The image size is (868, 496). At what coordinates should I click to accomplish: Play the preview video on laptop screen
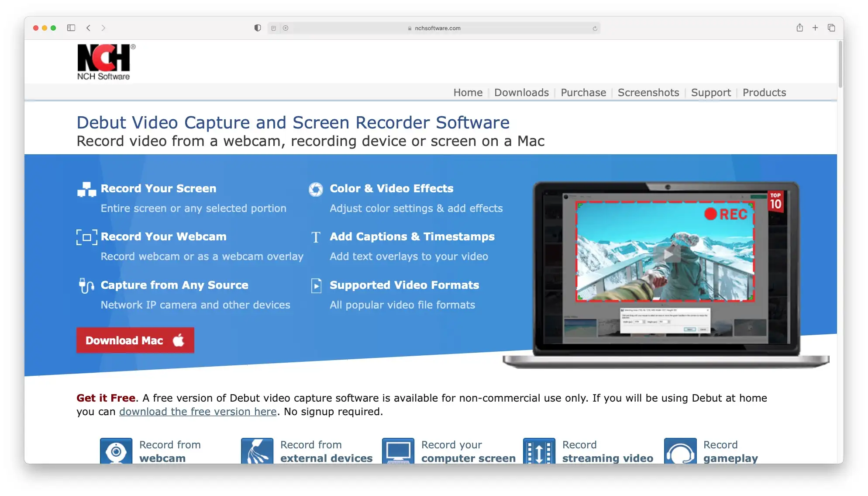(665, 257)
